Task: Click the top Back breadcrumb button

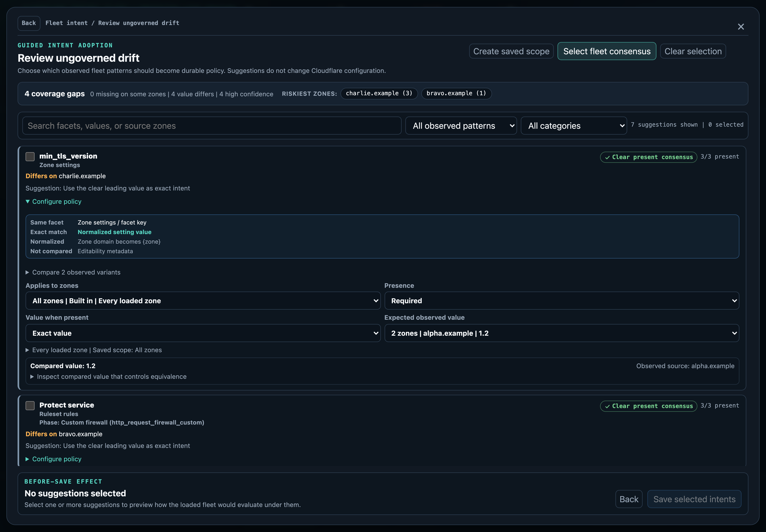Action: click(x=29, y=23)
